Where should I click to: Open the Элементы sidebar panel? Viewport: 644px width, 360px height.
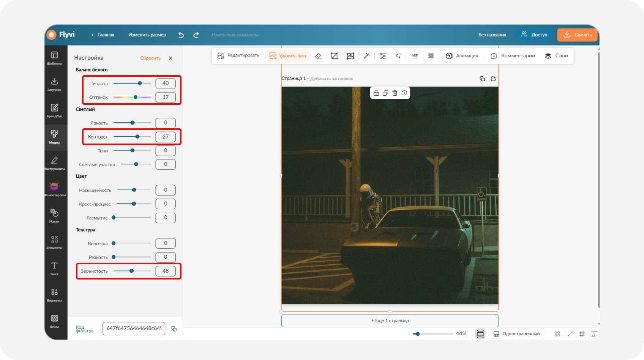pyautogui.click(x=54, y=242)
